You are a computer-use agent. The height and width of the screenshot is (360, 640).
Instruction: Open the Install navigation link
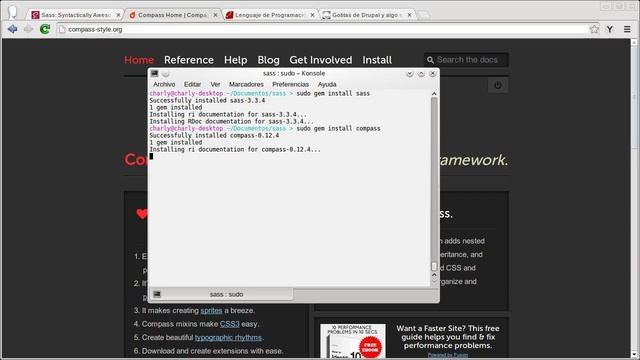point(377,60)
